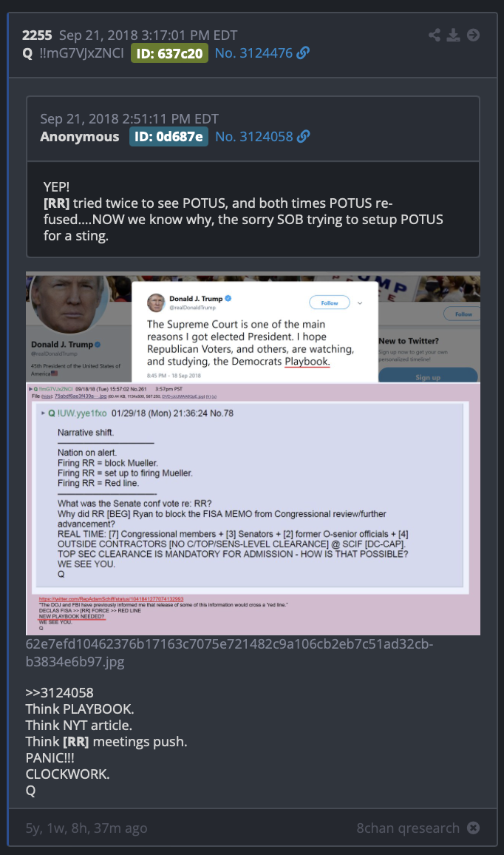The height and width of the screenshot is (855, 504).
Task: Click the 5y, 1w, 8h, 37m ago age label
Action: click(x=86, y=828)
